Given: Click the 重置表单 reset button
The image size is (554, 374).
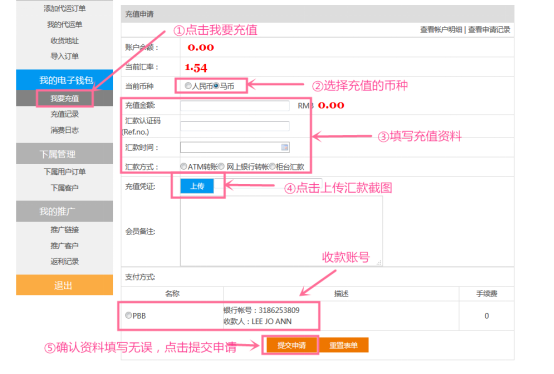Looking at the screenshot, I should tap(344, 345).
